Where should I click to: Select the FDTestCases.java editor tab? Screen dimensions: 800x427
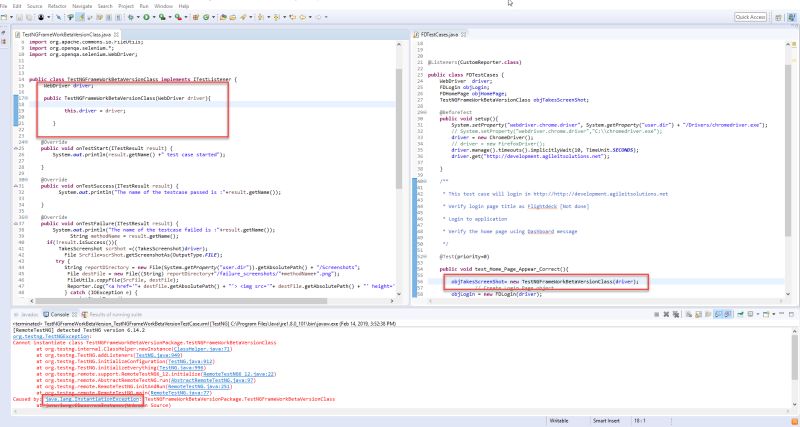437,34
